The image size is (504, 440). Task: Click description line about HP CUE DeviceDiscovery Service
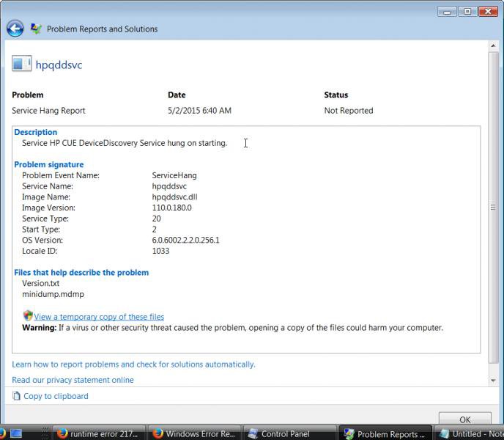125,143
